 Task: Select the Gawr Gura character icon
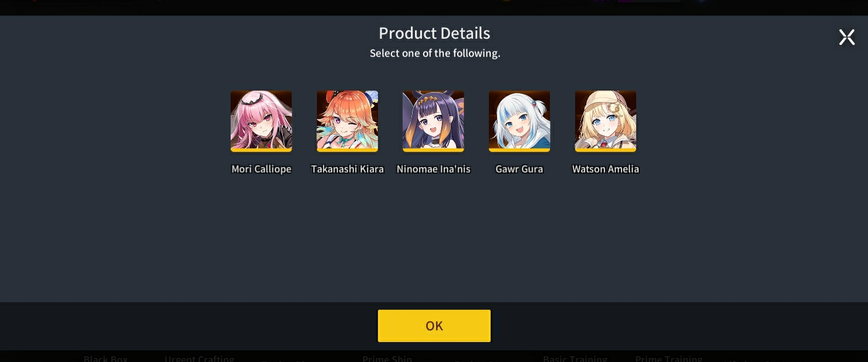519,121
